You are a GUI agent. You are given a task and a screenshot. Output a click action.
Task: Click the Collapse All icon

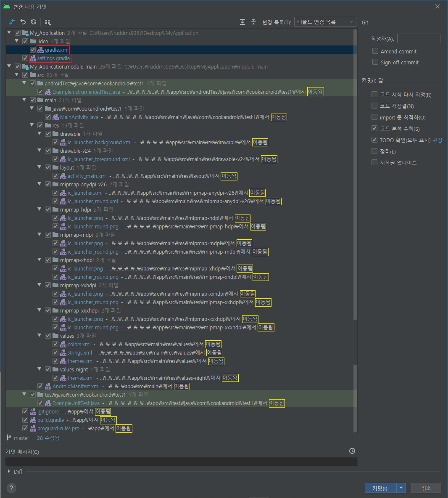coord(253,22)
